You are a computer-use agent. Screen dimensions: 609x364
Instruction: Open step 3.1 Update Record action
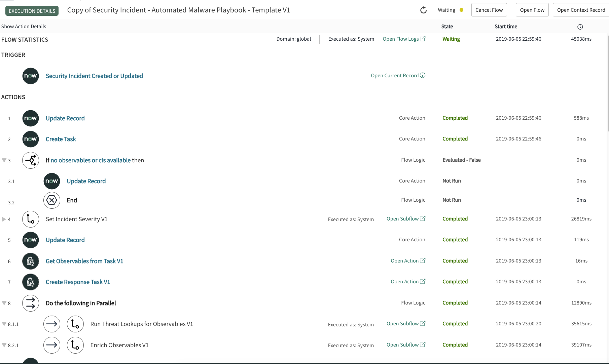pos(86,181)
